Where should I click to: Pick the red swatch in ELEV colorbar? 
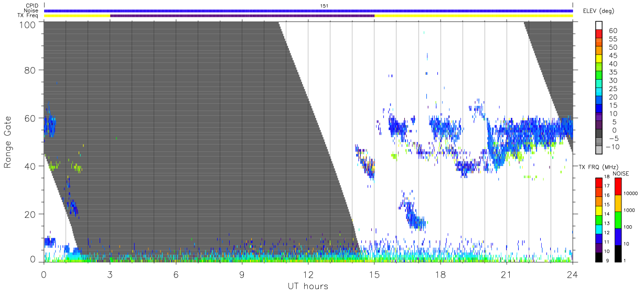click(599, 32)
